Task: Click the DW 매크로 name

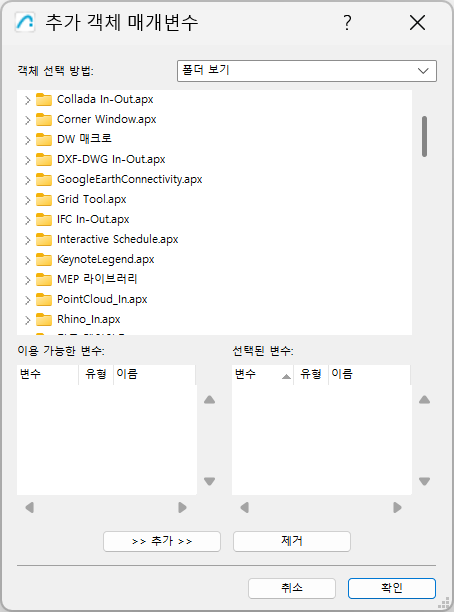Action: (84, 139)
